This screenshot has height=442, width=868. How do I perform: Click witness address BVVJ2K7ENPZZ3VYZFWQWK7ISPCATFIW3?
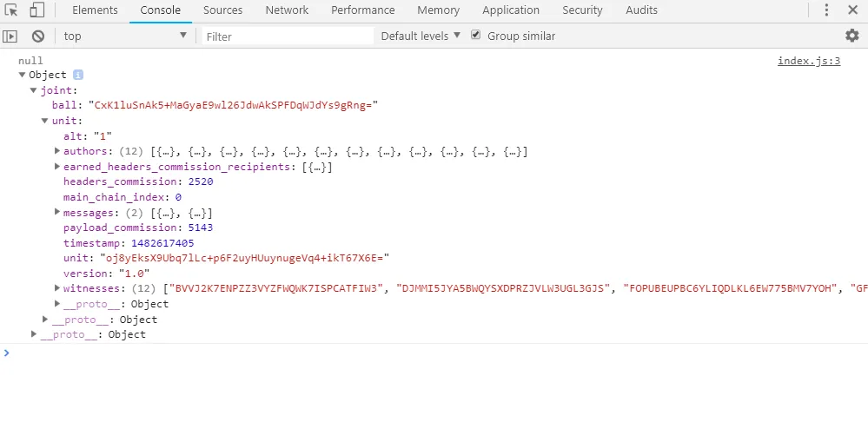(277, 288)
